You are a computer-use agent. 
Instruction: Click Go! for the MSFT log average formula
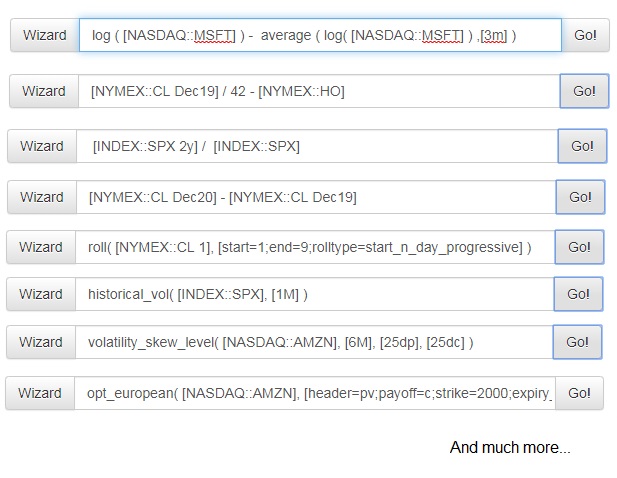(x=586, y=35)
